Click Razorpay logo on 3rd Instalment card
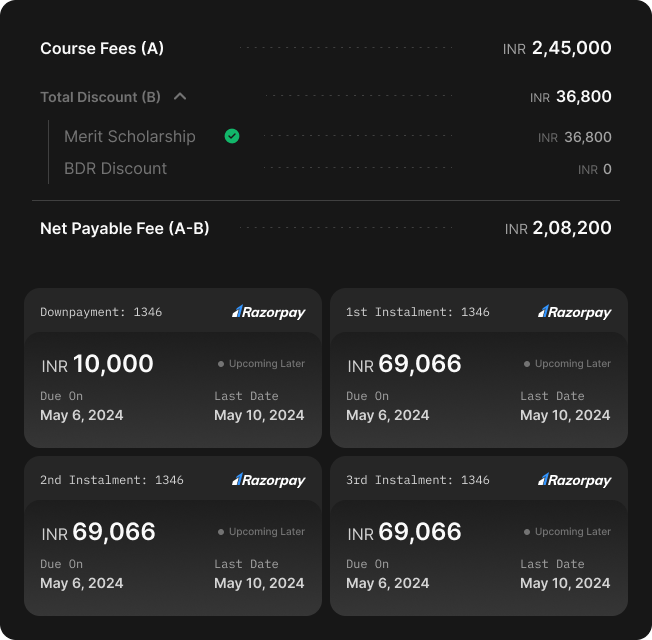This screenshot has width=652, height=640. [x=575, y=480]
